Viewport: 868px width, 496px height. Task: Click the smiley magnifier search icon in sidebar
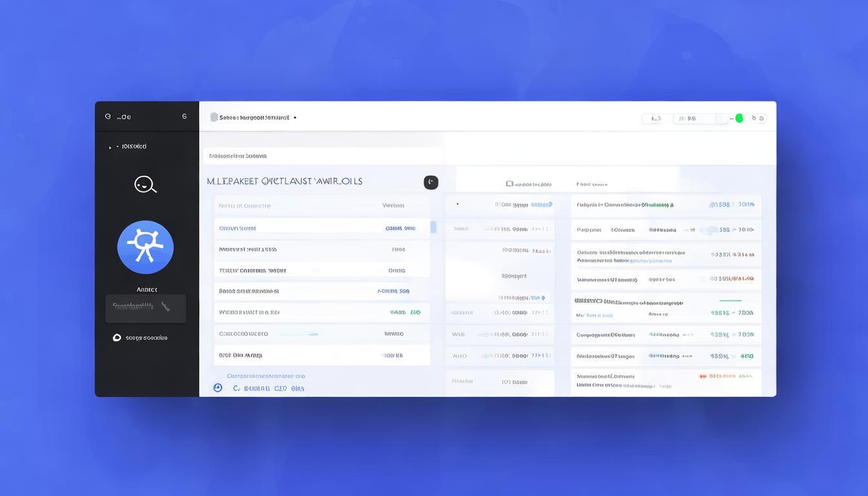(145, 185)
